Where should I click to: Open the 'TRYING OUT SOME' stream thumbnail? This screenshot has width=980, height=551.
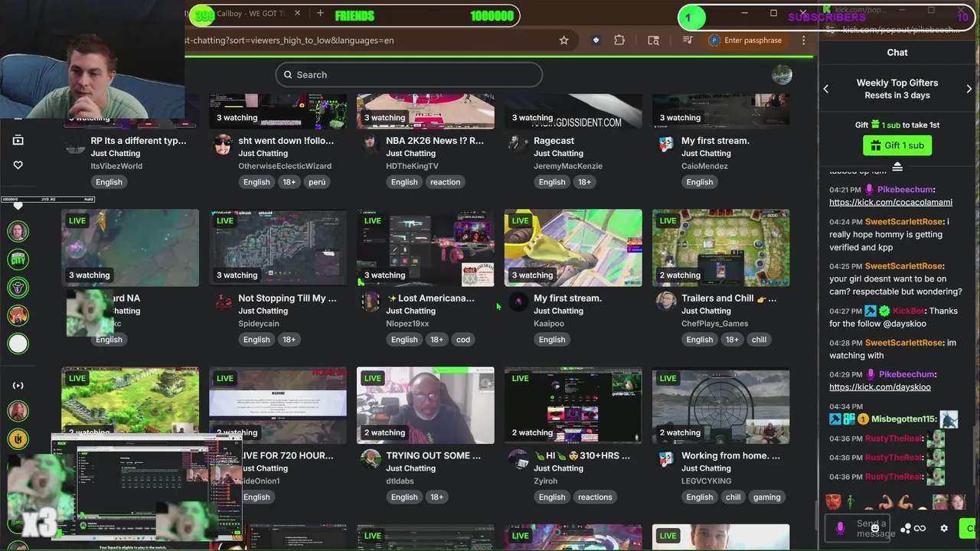coord(425,406)
